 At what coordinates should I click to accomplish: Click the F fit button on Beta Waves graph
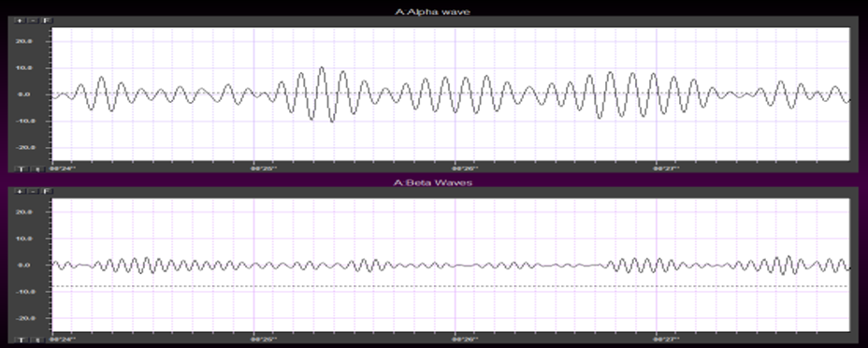46,192
